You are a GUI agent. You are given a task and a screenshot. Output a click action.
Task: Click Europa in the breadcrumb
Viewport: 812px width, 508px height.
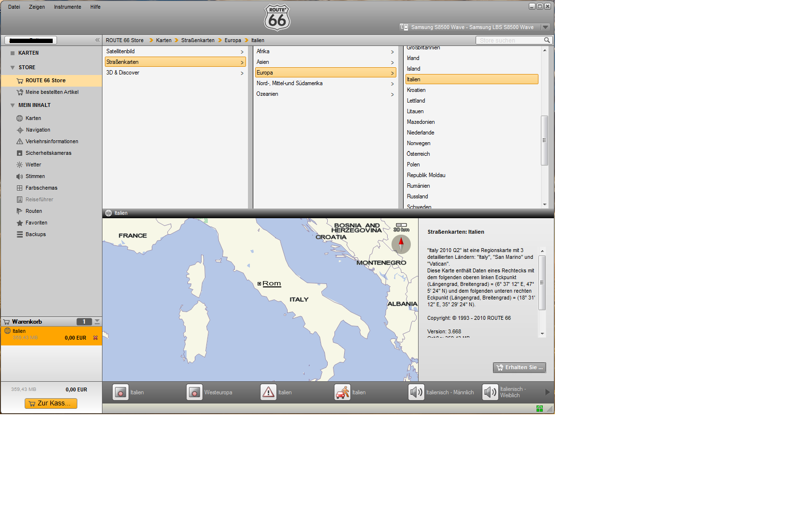[232, 40]
